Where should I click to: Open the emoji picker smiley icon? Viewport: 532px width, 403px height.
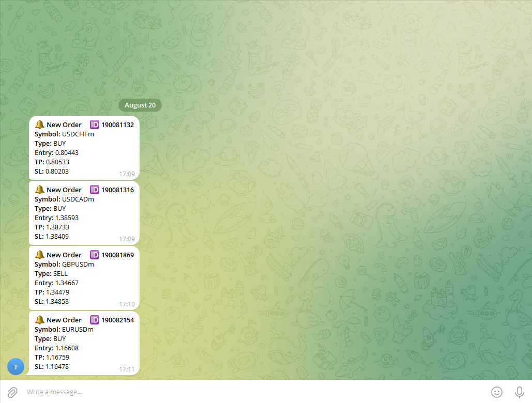tap(496, 392)
